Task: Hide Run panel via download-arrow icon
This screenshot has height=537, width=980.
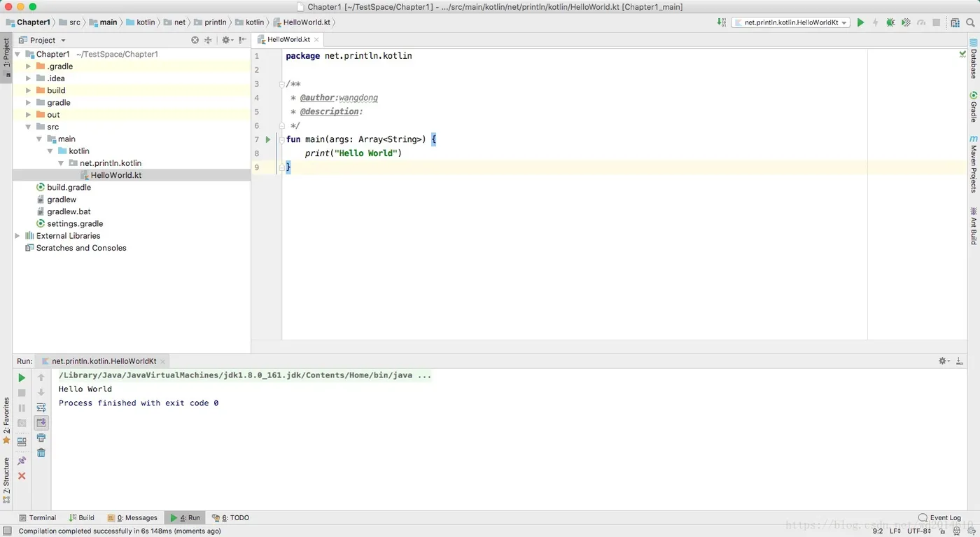Action: click(960, 361)
